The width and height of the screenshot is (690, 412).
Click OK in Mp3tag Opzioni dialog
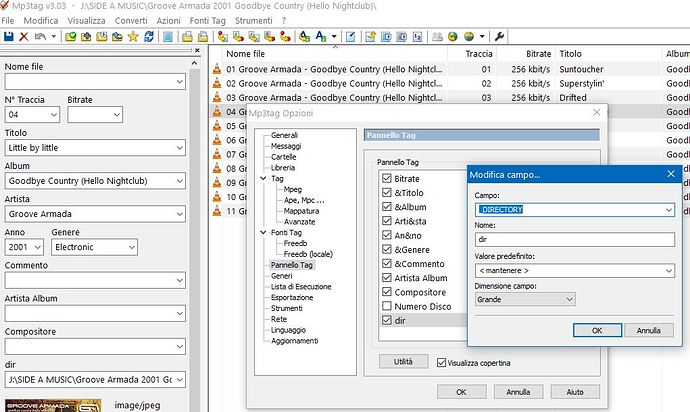pos(461,391)
